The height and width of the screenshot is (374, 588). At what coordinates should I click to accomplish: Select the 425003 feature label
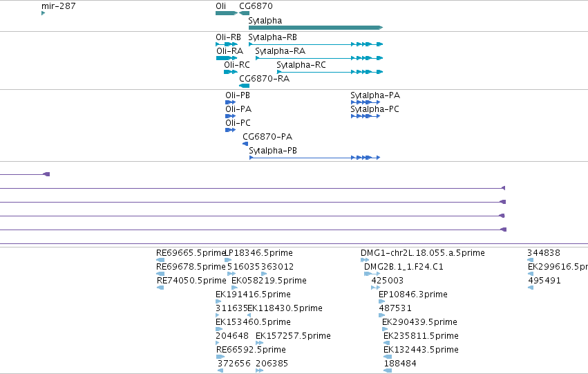[388, 281]
